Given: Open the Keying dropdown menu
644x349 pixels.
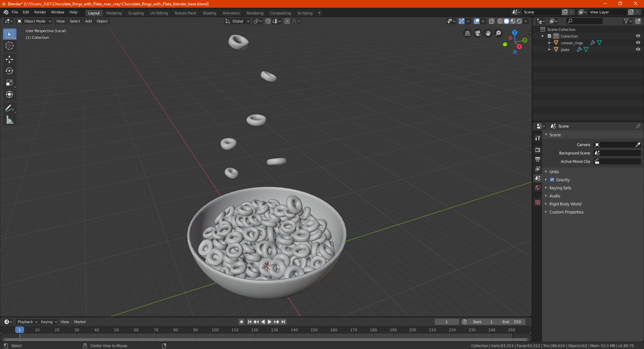Looking at the screenshot, I should click(x=49, y=322).
